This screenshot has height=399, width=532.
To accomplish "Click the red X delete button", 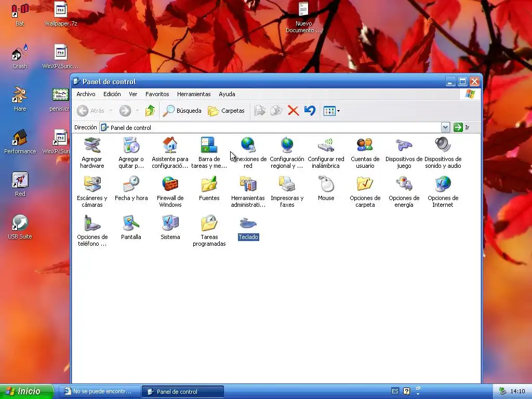I will (x=293, y=111).
